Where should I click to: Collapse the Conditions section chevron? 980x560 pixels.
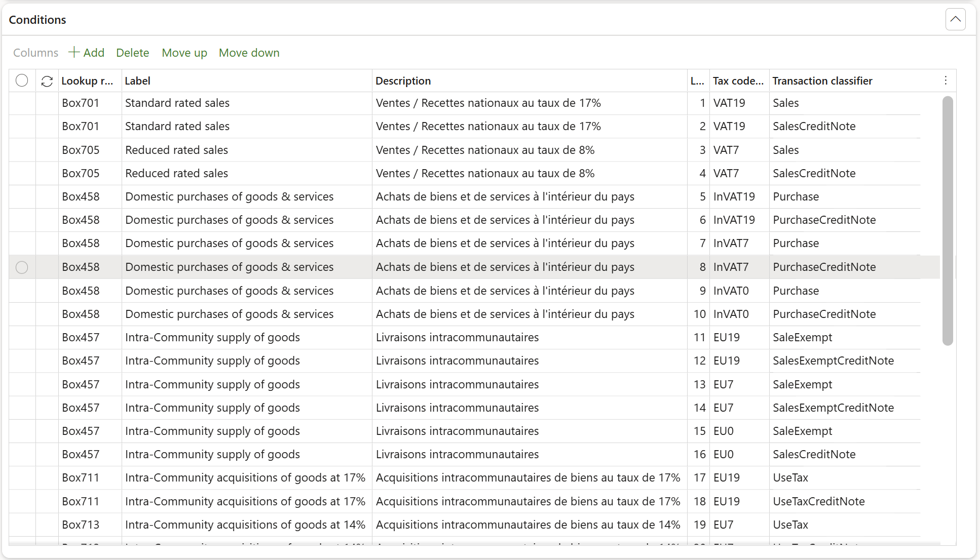955,20
